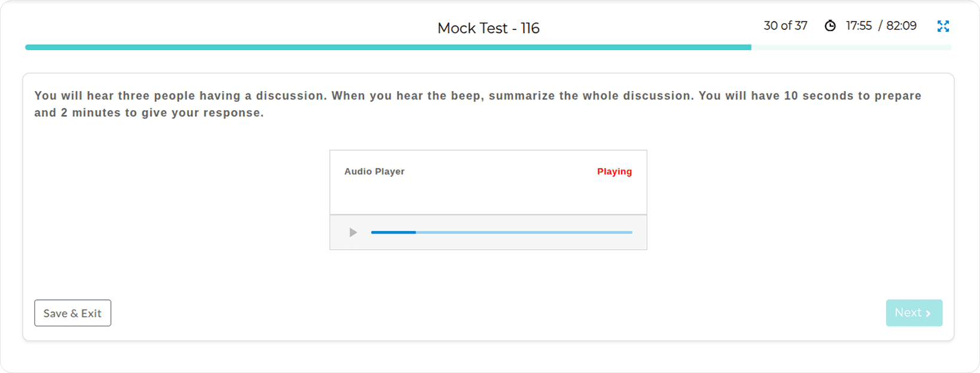
Task: Select the Audio Player label
Action: (374, 171)
